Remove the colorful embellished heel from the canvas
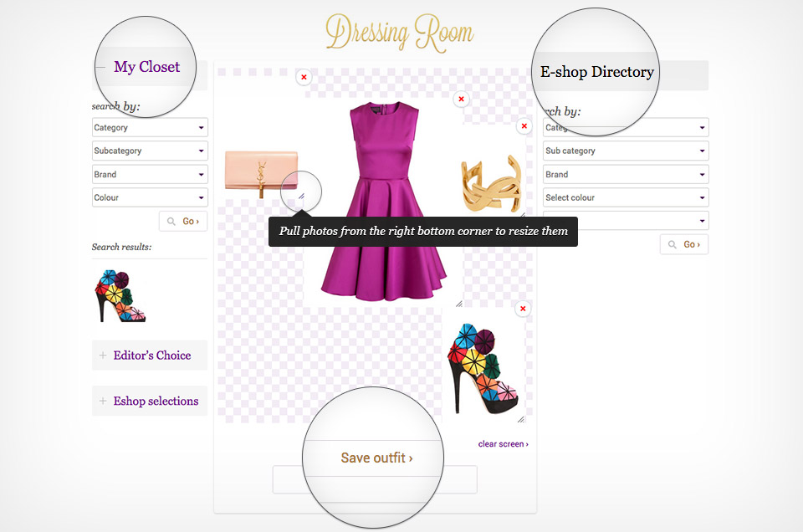Screen dimensions: 803x532 pos(523,309)
